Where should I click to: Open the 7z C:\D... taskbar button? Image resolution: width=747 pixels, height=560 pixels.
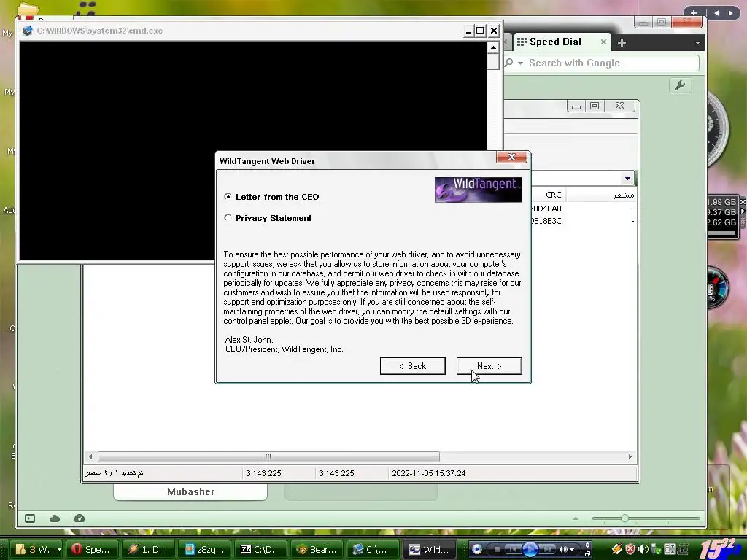click(x=260, y=549)
